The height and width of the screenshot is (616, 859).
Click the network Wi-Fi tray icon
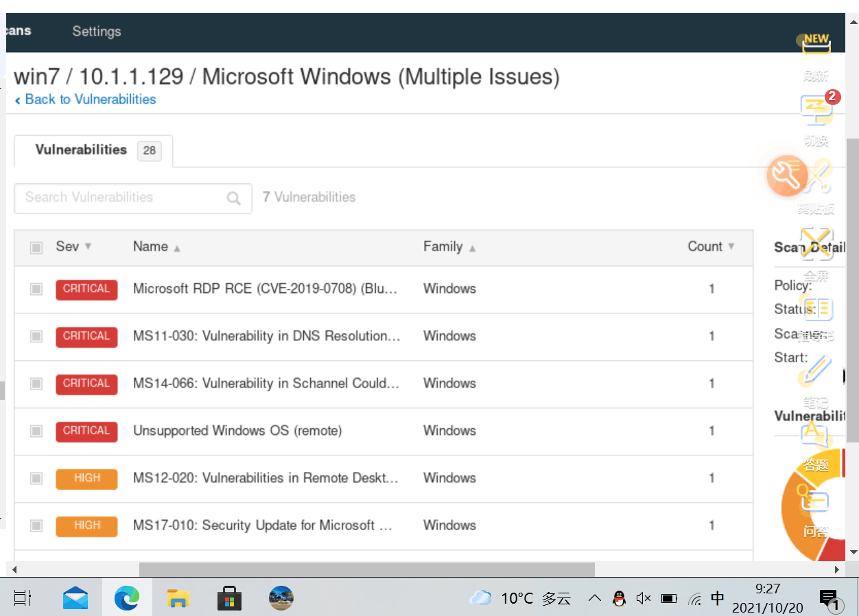click(694, 599)
